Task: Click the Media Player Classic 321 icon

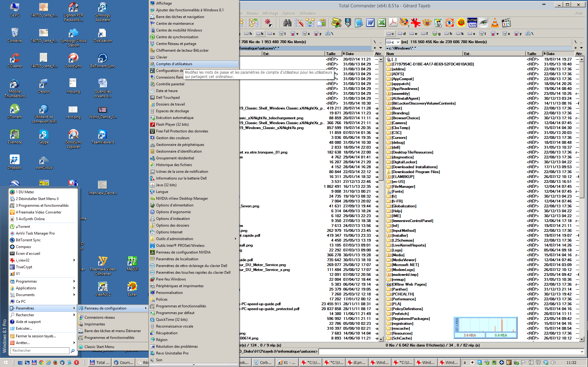Action: (x=506, y=23)
